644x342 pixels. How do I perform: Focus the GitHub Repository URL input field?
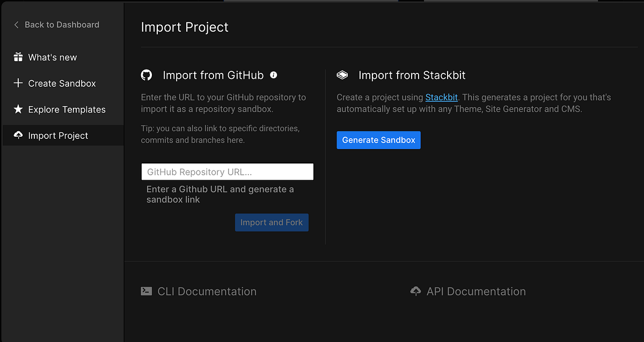pos(227,171)
